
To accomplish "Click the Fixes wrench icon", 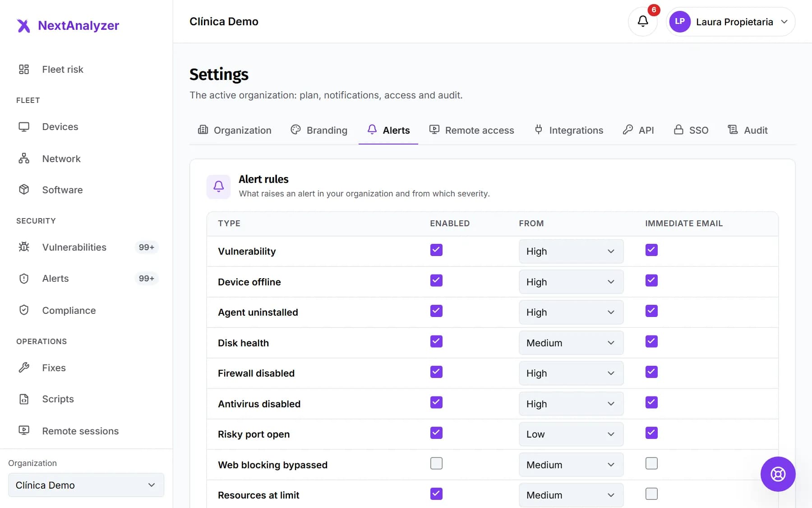I will coord(24,368).
